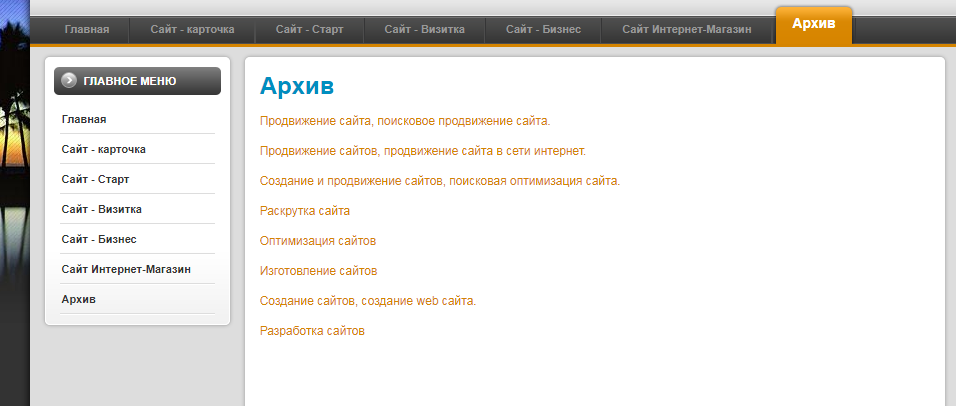Go to Сайт - Визитка top tab
Image resolution: width=956 pixels, height=406 pixels.
(424, 30)
